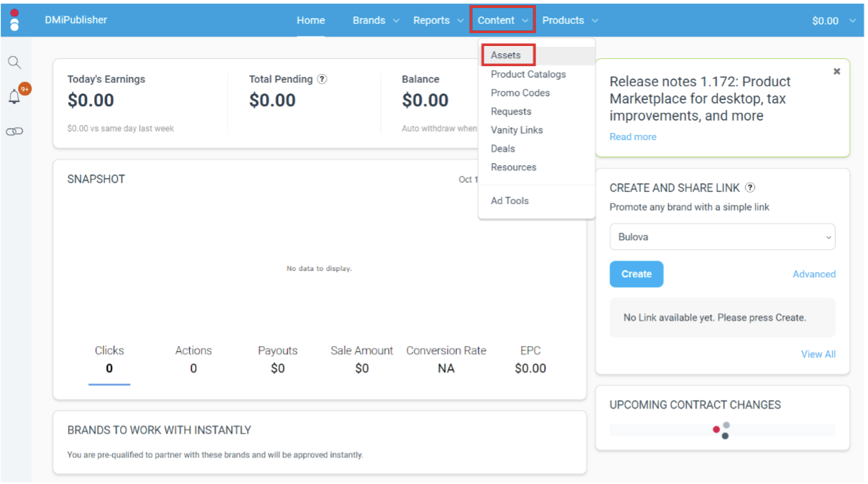Dismiss the release notes card
This screenshot has width=868, height=484.
pyautogui.click(x=836, y=72)
